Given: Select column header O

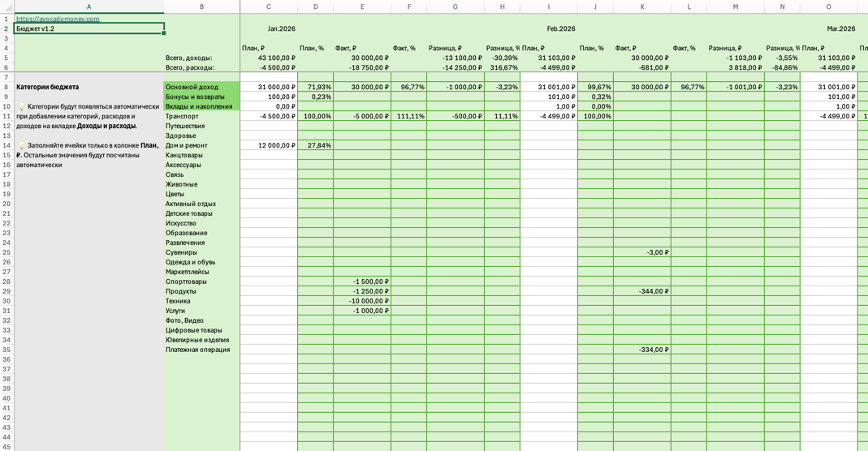Looking at the screenshot, I should point(828,6).
